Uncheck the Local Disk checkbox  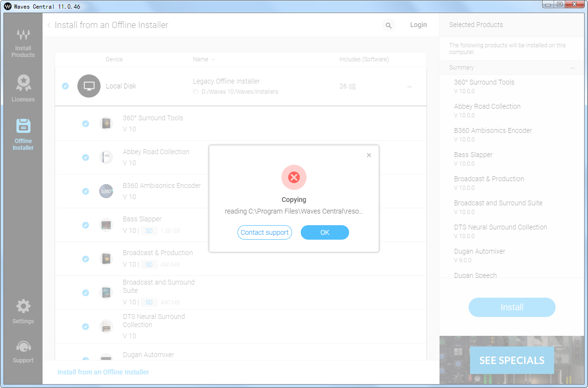(65, 86)
